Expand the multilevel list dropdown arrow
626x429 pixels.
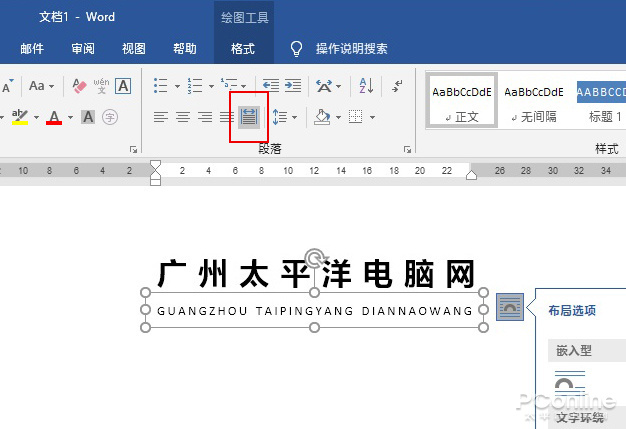click(243, 86)
